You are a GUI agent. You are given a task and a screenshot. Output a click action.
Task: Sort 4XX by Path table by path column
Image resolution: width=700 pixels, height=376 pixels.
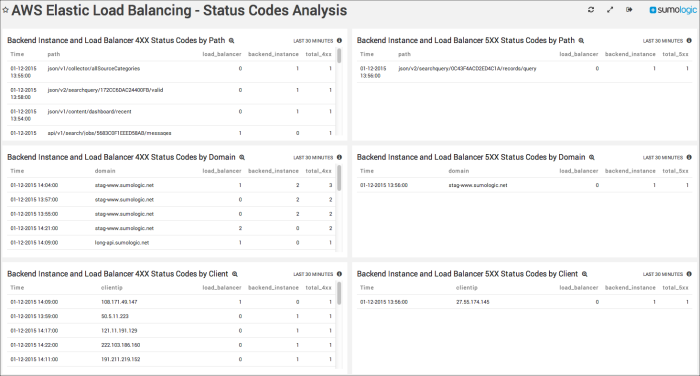(x=54, y=54)
